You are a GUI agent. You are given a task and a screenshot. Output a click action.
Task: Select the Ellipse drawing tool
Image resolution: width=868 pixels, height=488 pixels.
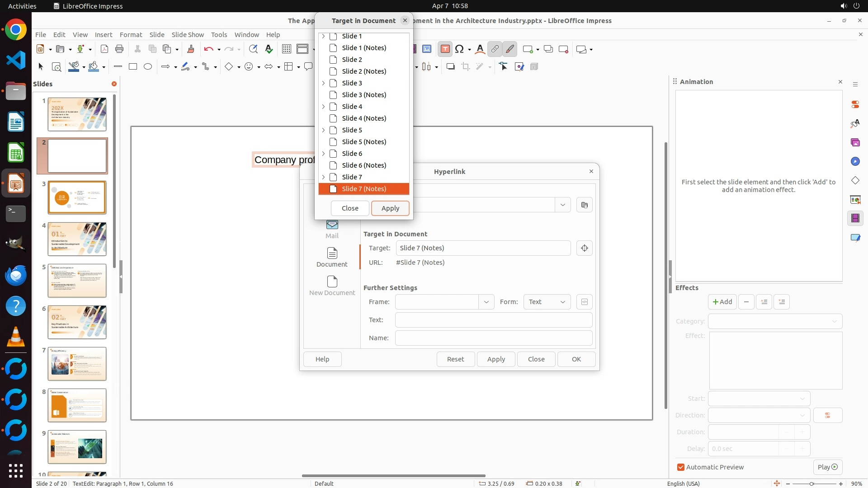pyautogui.click(x=147, y=67)
